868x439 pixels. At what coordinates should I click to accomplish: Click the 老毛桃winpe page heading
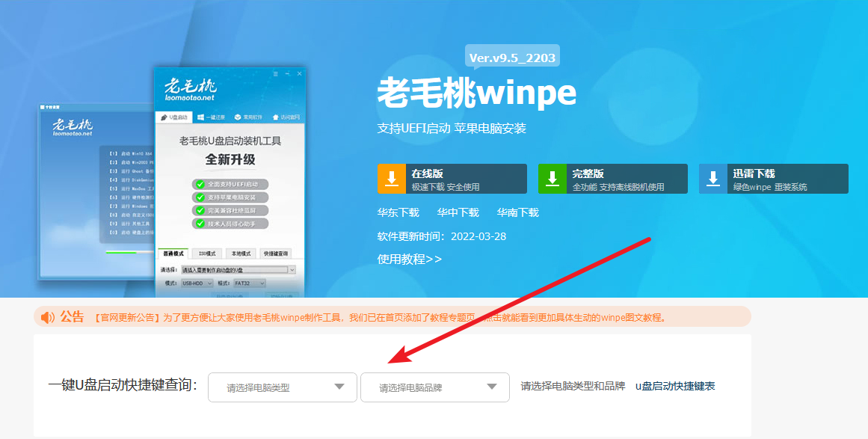[x=477, y=93]
